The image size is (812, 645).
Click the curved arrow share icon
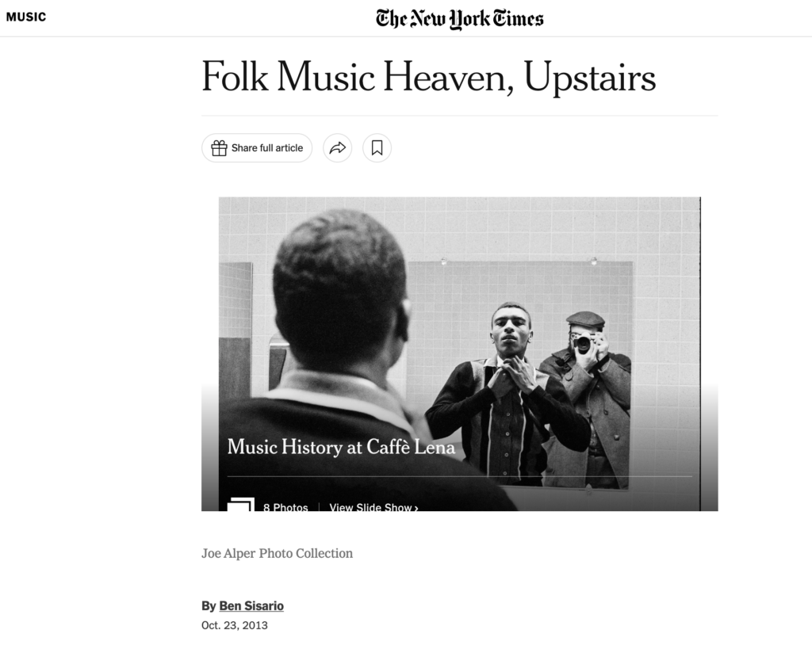[x=338, y=148]
